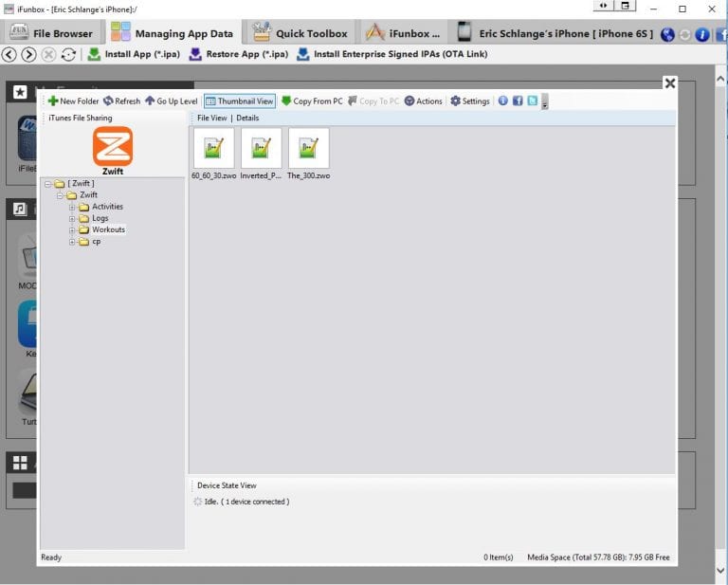Click Restore App (*.ipa) button
Viewport: 728px width, 585px height.
(x=237, y=54)
